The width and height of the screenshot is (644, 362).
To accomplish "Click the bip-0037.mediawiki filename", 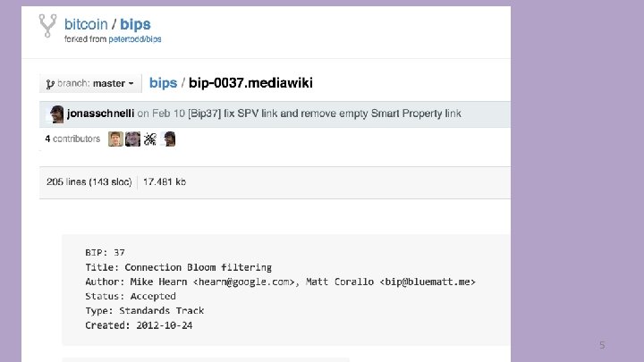I will point(250,83).
